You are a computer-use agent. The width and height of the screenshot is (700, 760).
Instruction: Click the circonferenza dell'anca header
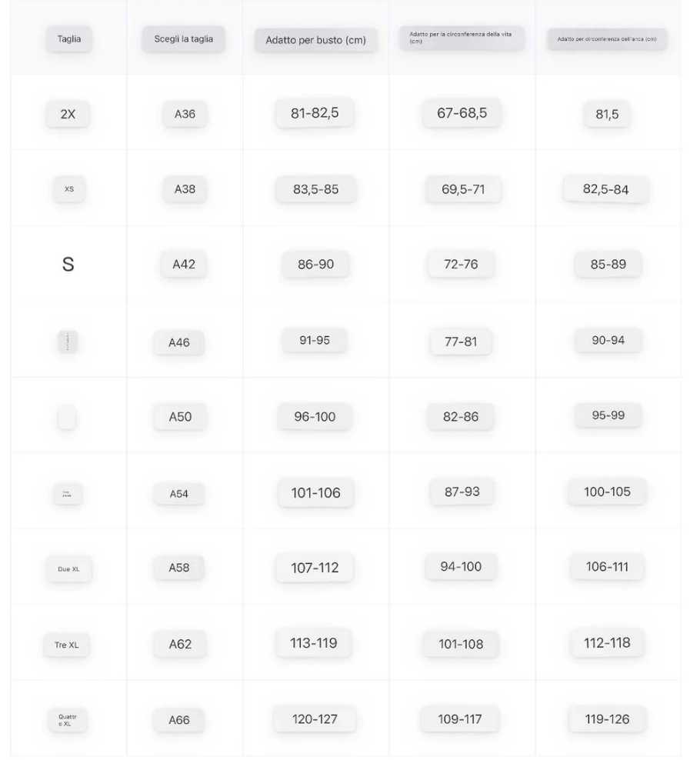pos(607,39)
